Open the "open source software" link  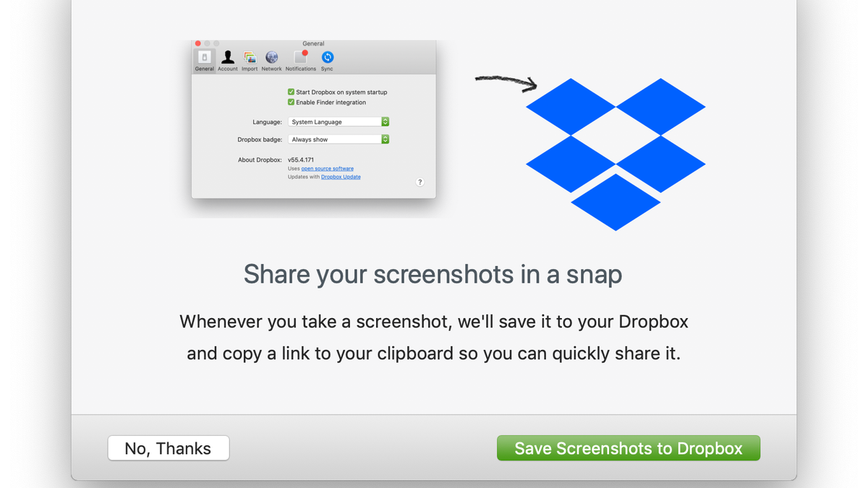(x=328, y=168)
